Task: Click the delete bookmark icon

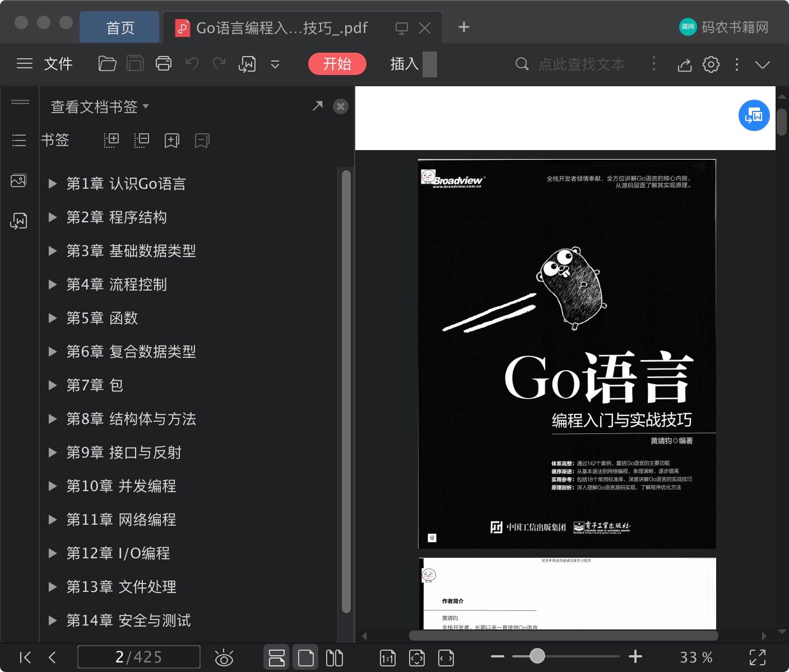Action: (x=202, y=141)
